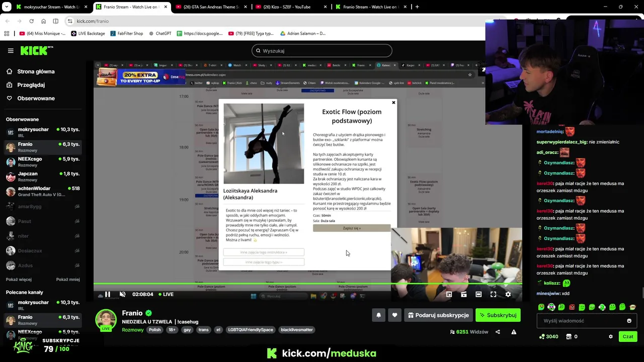
Task: Pause the live stream playback
Action: point(107,294)
